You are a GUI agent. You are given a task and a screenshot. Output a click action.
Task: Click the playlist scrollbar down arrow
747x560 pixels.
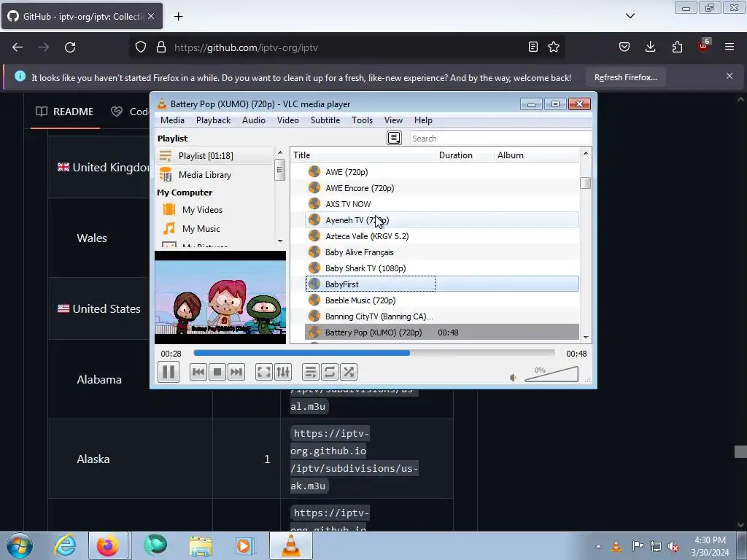[x=586, y=337]
